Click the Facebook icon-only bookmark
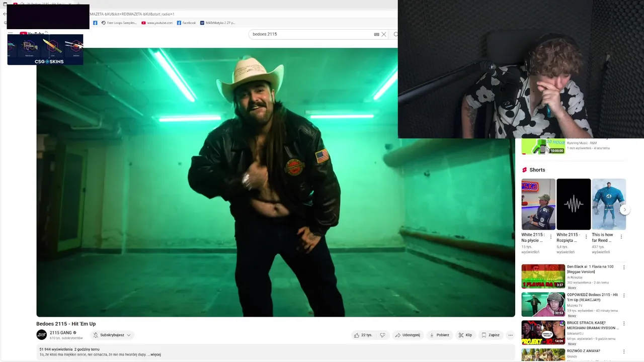Viewport: 644px width, 362px height. (x=95, y=23)
